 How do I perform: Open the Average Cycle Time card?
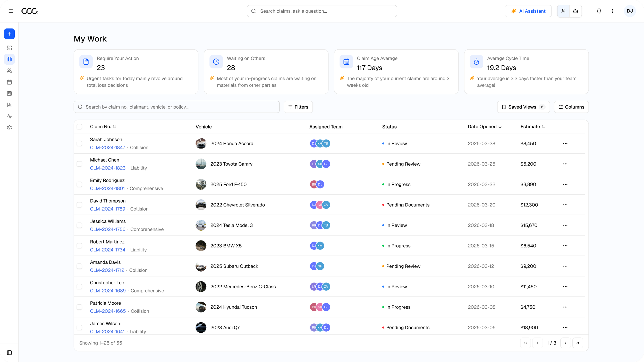click(x=526, y=72)
